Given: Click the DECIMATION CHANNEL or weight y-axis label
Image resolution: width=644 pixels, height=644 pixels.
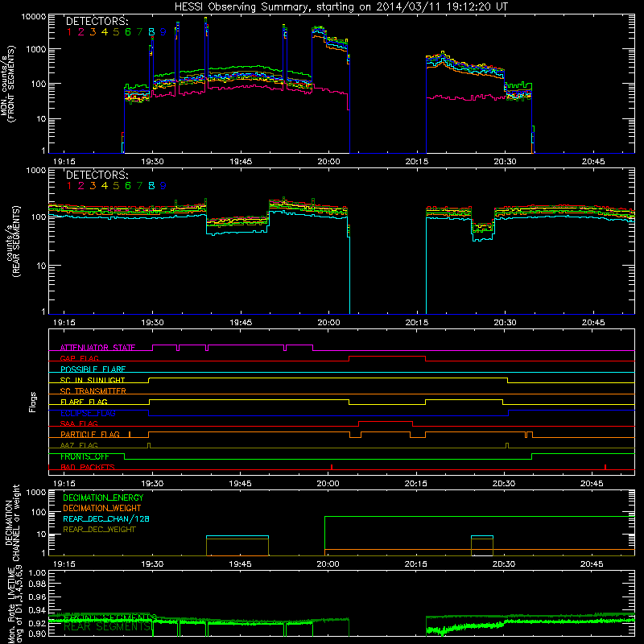Looking at the screenshot, I should (x=12, y=523).
